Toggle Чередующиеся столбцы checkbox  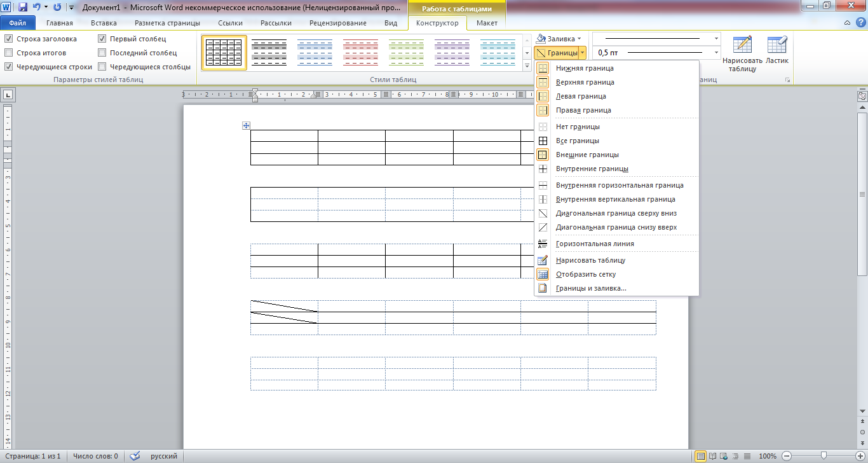pyautogui.click(x=102, y=67)
